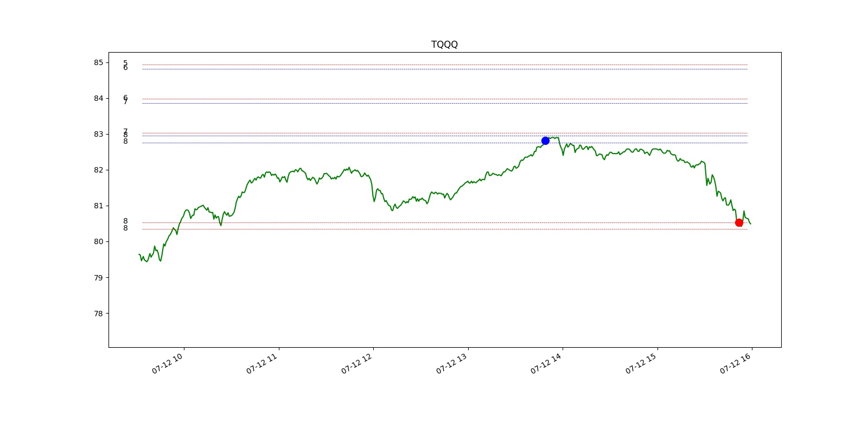Image resolution: width=868 pixels, height=434 pixels.
Task: Click the x-axis label 07-12 11
Action: (261, 363)
